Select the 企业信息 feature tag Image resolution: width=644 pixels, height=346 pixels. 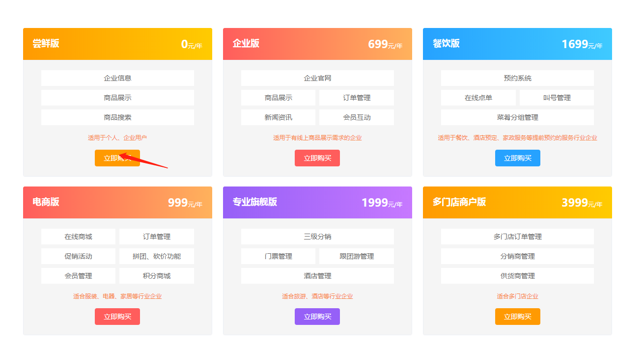[117, 78]
